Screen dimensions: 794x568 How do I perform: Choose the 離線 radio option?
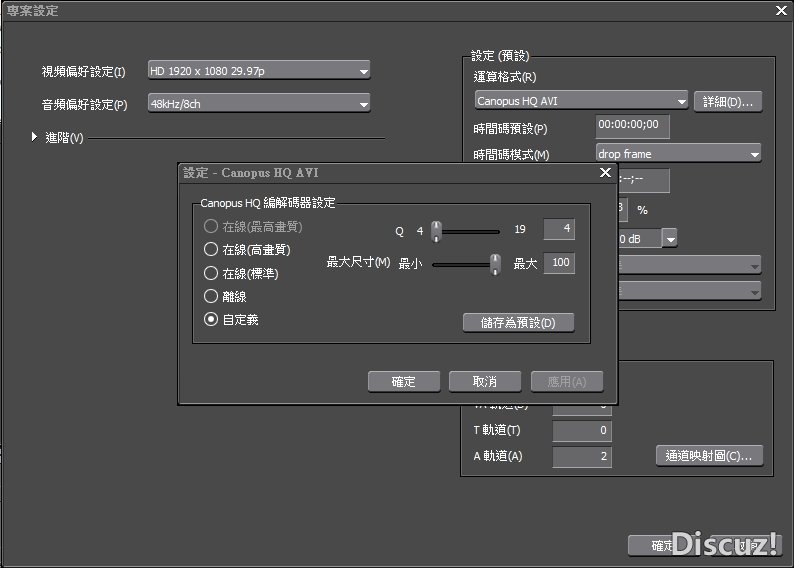pos(211,296)
